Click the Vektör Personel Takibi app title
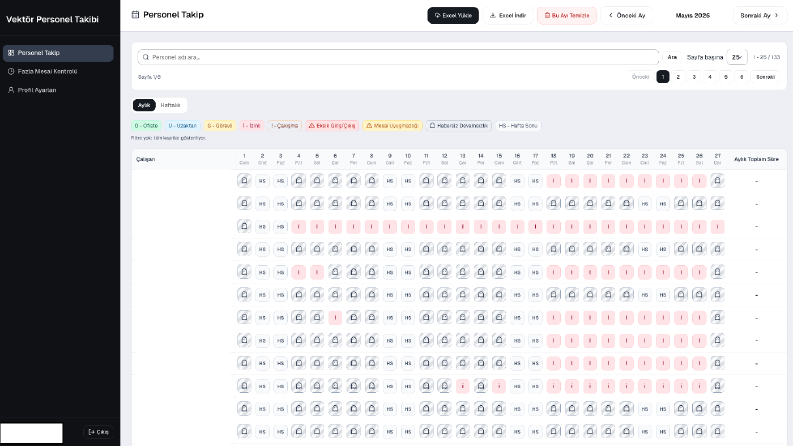Image resolution: width=793 pixels, height=446 pixels. [52, 19]
